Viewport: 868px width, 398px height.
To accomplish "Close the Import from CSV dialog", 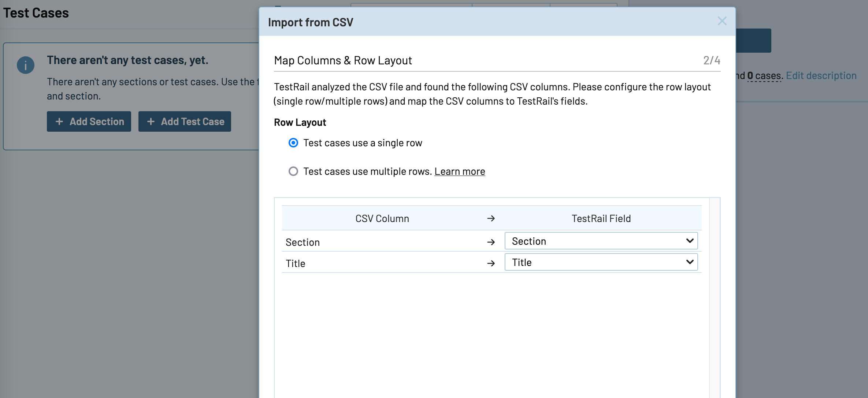I will point(722,21).
